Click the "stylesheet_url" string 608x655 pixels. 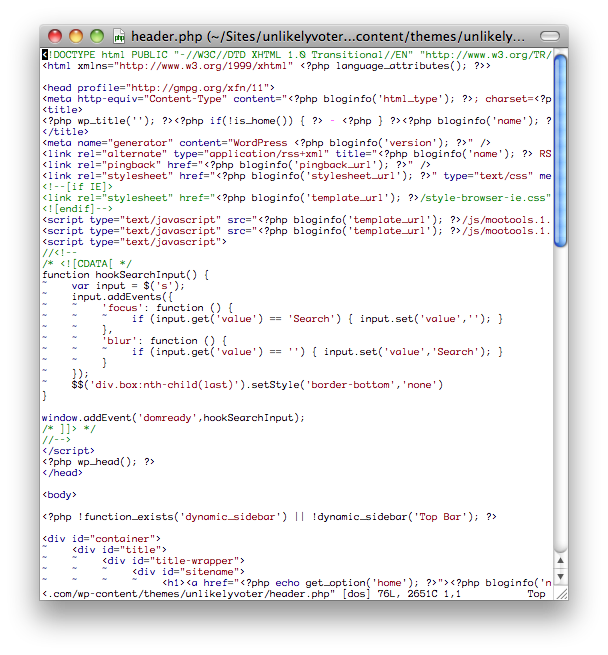[353, 176]
